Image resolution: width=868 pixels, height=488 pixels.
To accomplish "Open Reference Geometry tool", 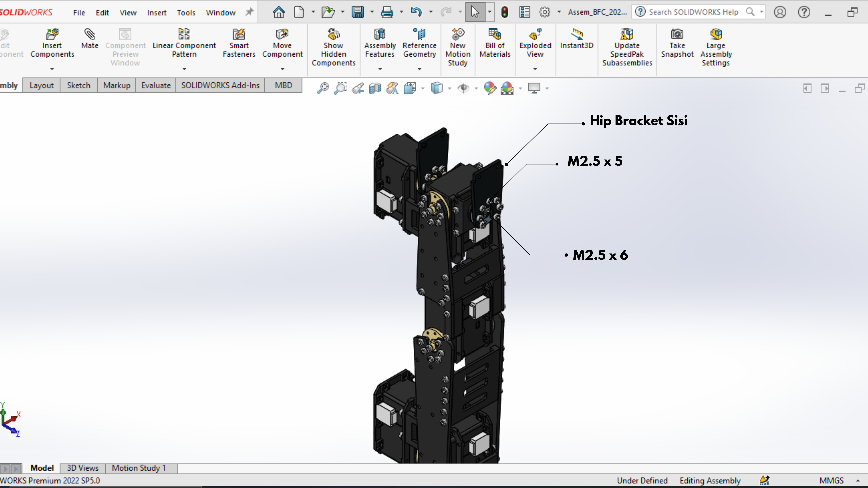I will click(419, 43).
